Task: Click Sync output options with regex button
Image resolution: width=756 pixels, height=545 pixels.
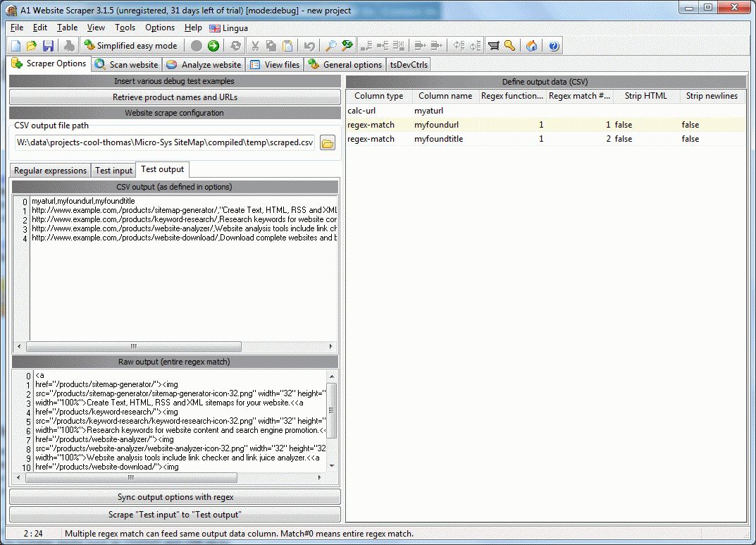Action: (x=175, y=497)
